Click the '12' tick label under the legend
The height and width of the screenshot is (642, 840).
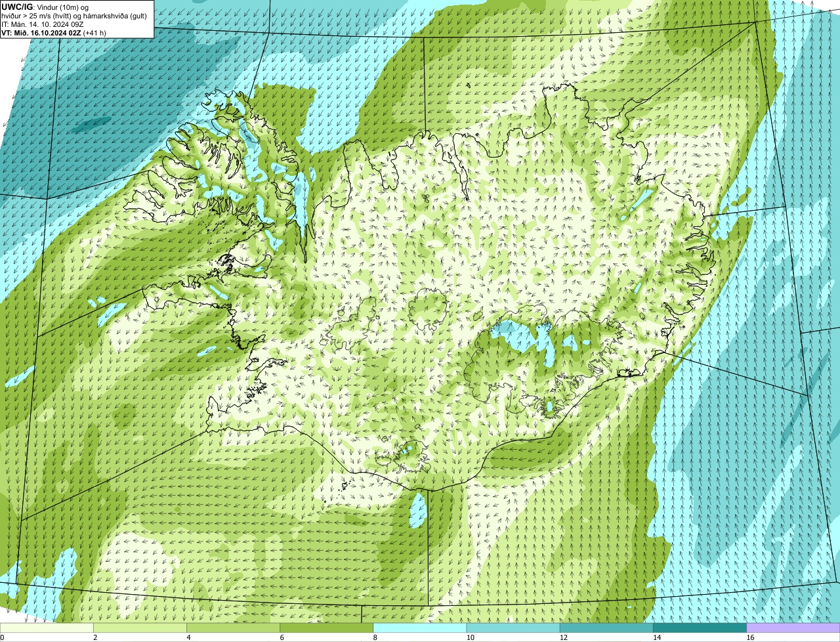click(564, 637)
